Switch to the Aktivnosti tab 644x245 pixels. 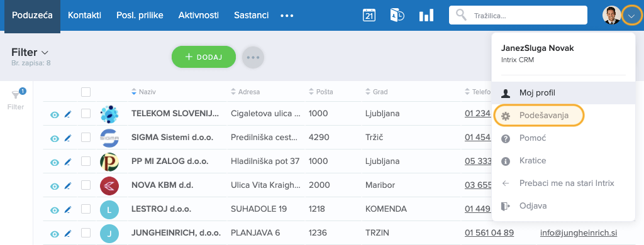198,16
